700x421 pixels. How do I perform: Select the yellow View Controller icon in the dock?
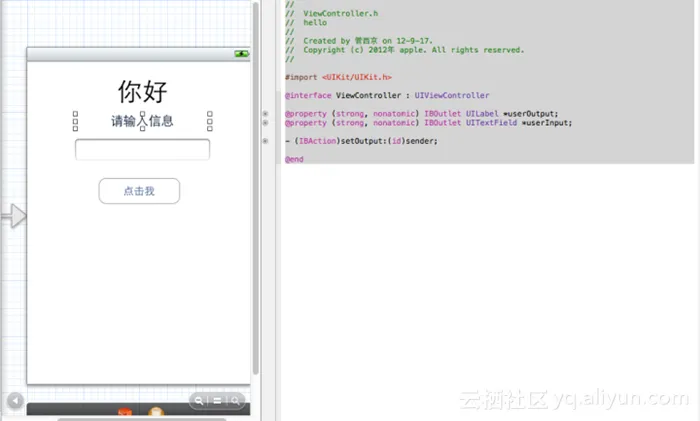pyautogui.click(x=156, y=412)
